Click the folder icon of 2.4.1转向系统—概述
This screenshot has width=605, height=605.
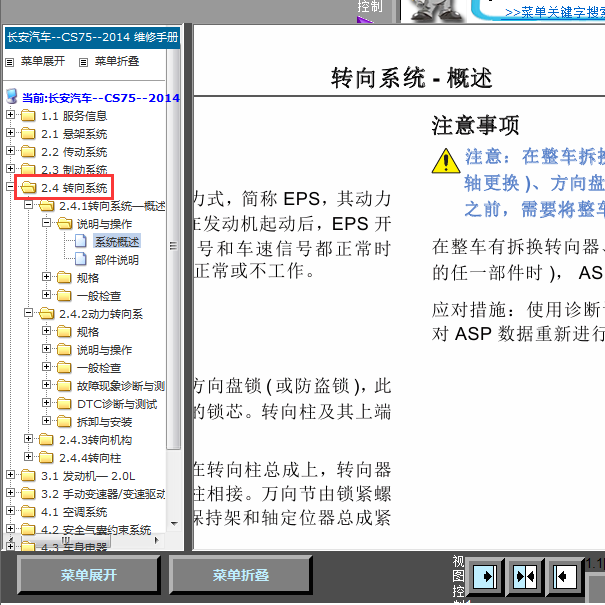click(x=46, y=206)
